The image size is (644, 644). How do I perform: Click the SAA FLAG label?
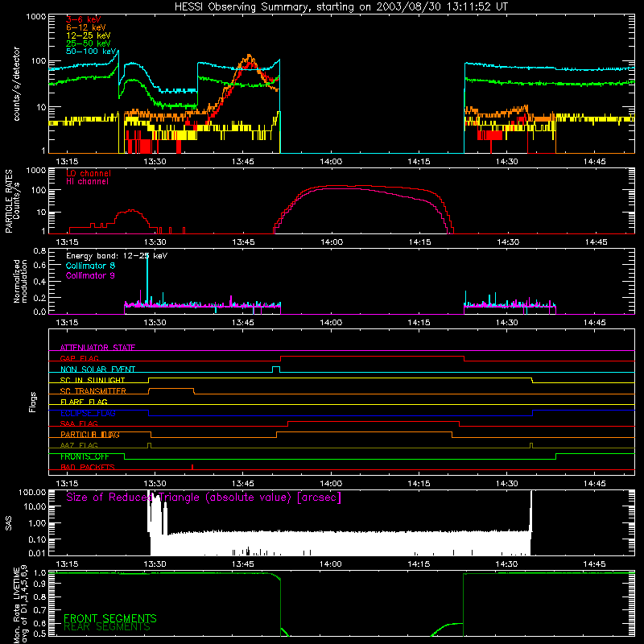pos(79,423)
